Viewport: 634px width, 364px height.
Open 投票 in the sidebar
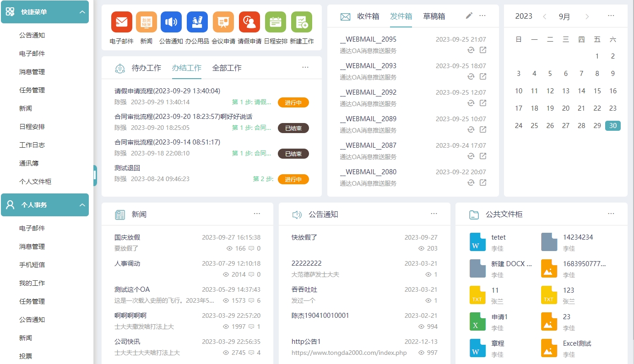(26, 356)
